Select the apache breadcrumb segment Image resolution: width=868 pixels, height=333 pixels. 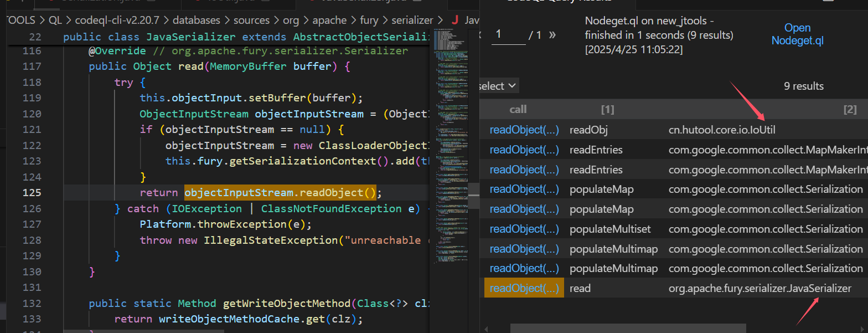(x=330, y=21)
